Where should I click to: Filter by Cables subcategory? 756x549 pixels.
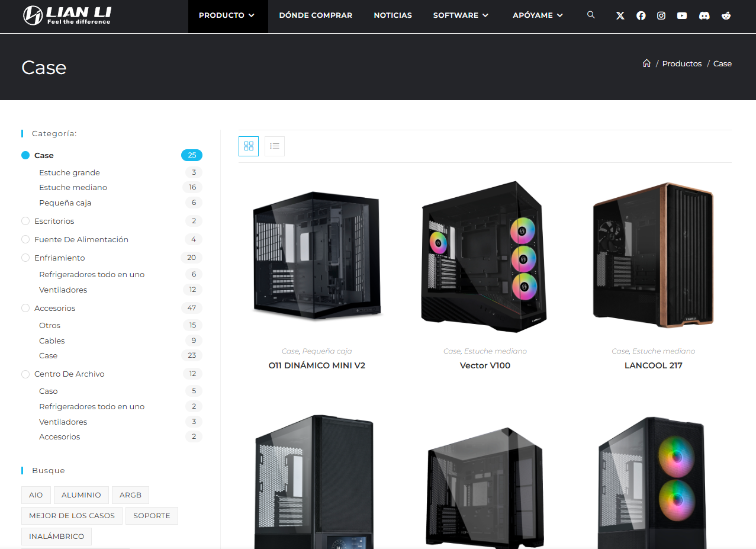tap(52, 341)
